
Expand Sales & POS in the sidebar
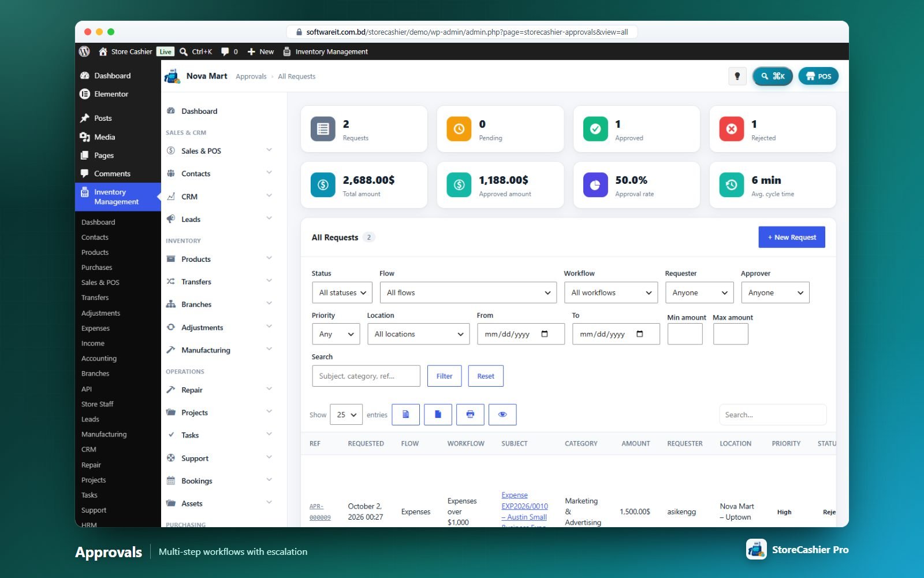pos(219,151)
